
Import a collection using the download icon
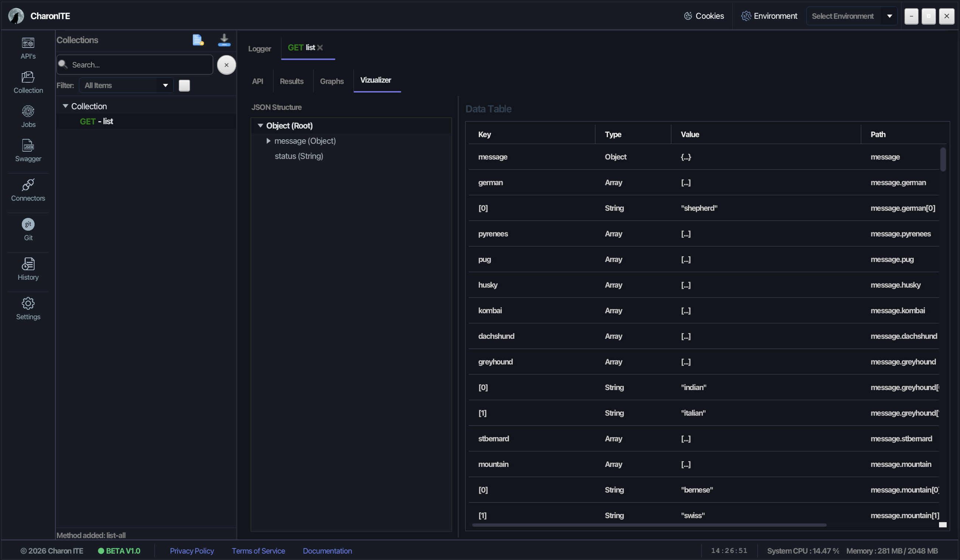[224, 39]
